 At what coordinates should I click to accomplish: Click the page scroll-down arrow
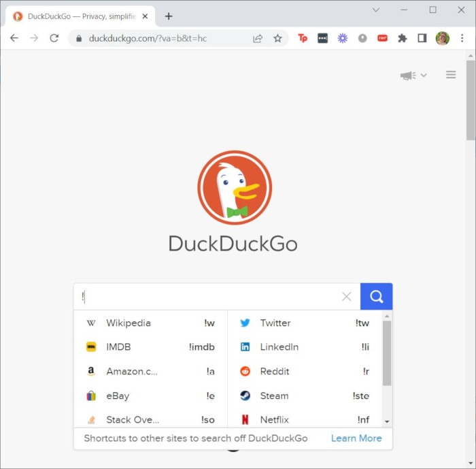[x=471, y=464]
